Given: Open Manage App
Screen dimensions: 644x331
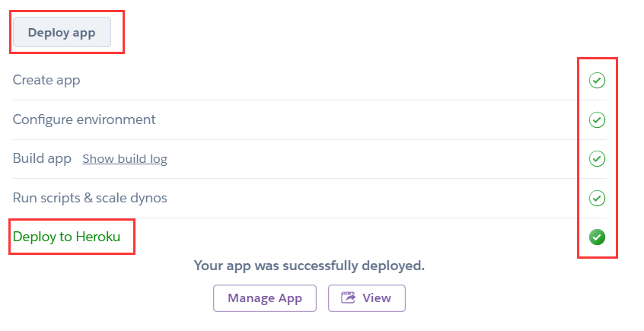Looking at the screenshot, I should click(265, 298).
